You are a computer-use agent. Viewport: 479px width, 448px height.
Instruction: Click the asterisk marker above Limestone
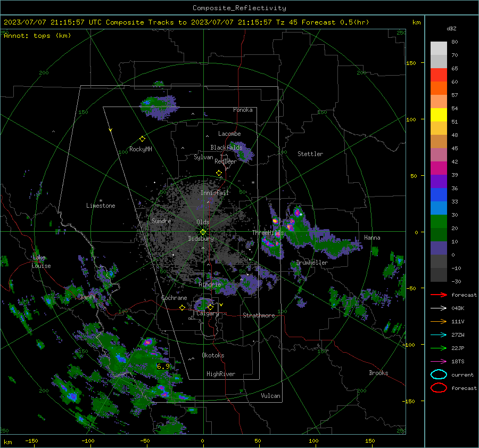101,201
